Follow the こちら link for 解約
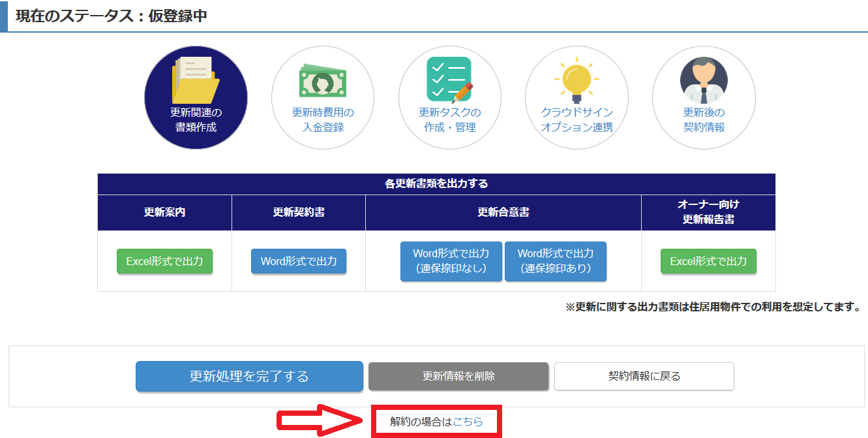The image size is (868, 438). point(468,422)
